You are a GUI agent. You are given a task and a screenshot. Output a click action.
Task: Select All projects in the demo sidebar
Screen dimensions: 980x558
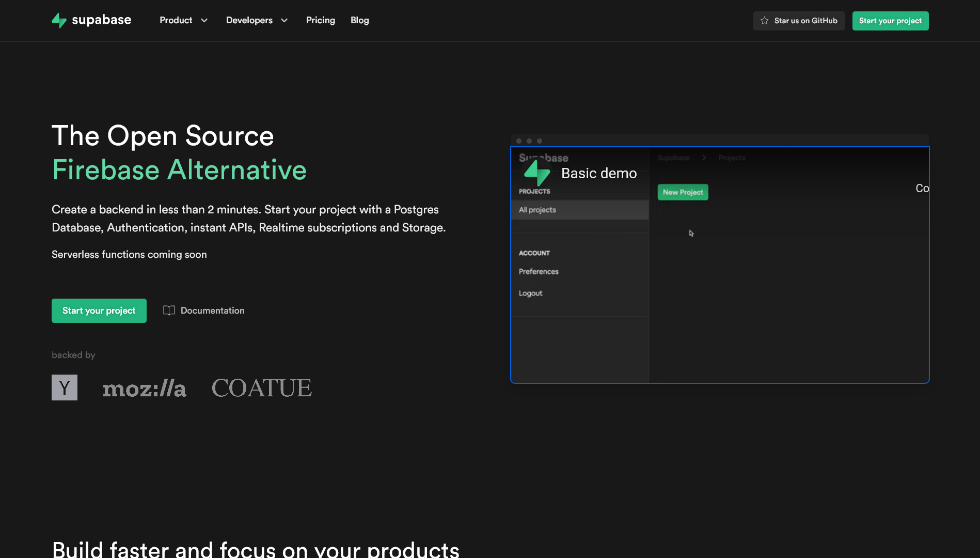580,210
